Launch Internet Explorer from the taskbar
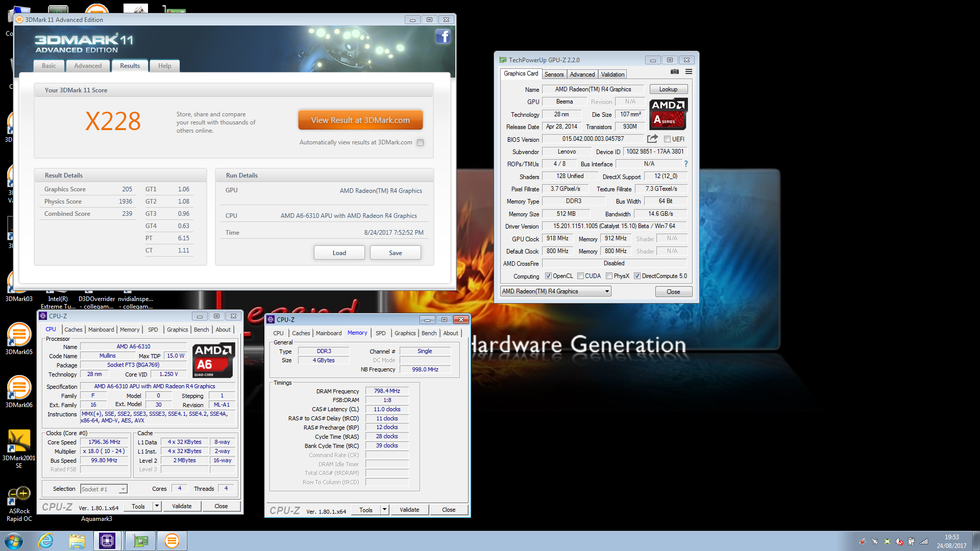 pyautogui.click(x=46, y=541)
